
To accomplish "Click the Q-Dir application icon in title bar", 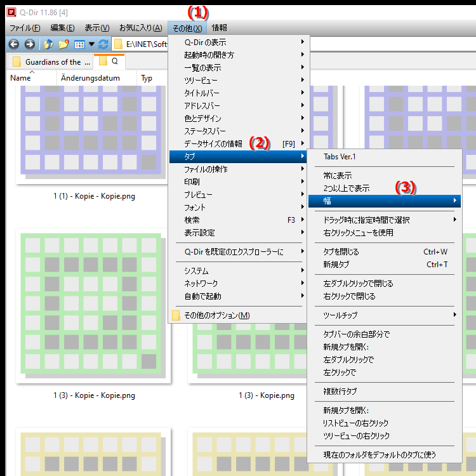I will point(11,12).
